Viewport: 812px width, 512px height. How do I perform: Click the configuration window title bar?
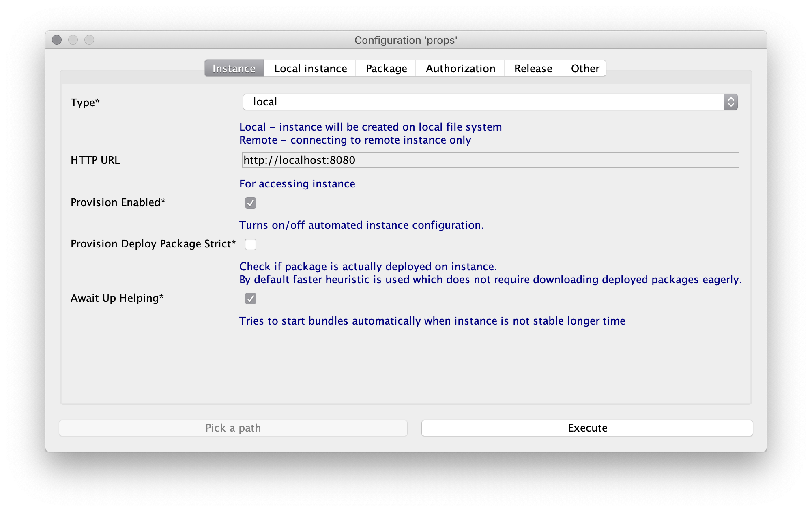coord(406,39)
